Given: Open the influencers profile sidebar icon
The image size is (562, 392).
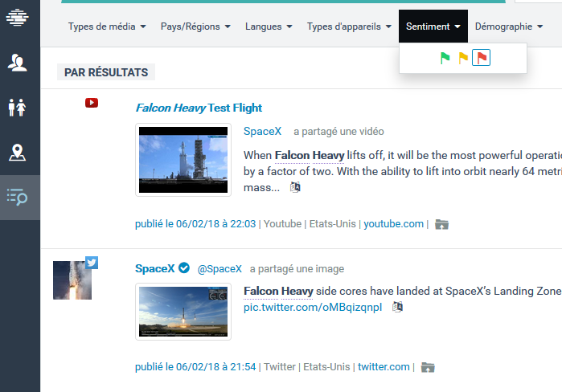Looking at the screenshot, I should coord(17,63).
